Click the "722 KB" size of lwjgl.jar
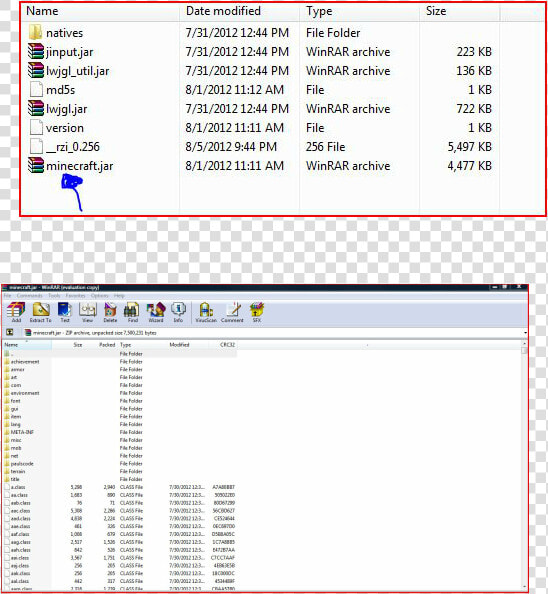Image resolution: width=548 pixels, height=594 pixels. click(474, 109)
